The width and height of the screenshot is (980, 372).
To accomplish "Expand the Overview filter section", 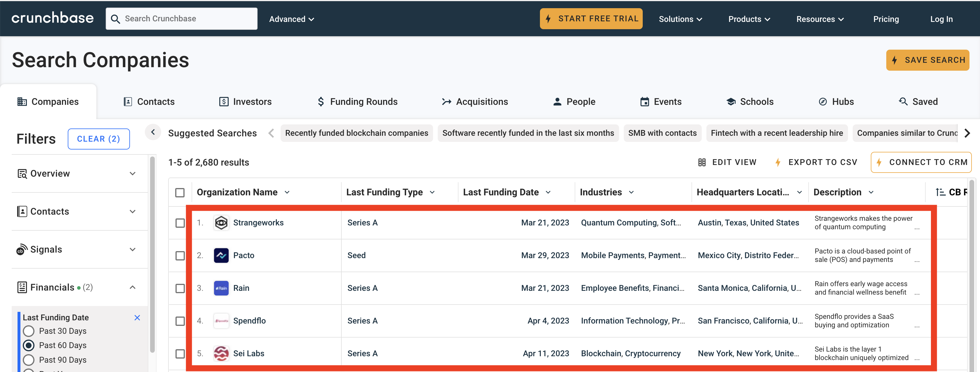I will (132, 174).
